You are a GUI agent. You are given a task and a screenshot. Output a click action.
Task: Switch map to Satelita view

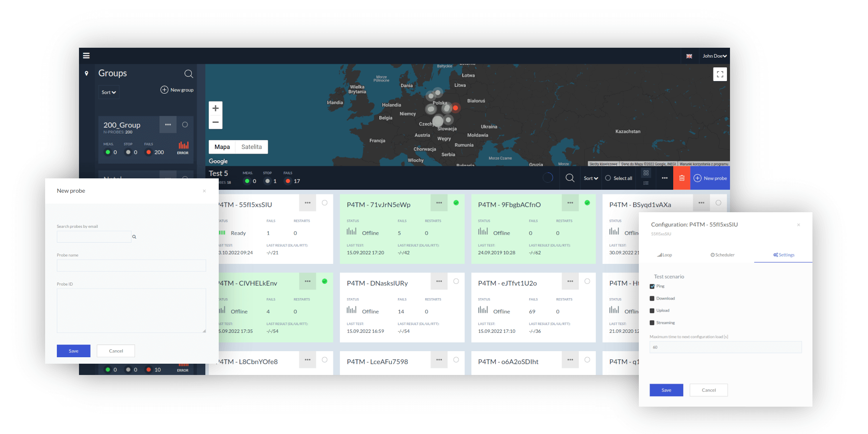tap(251, 147)
